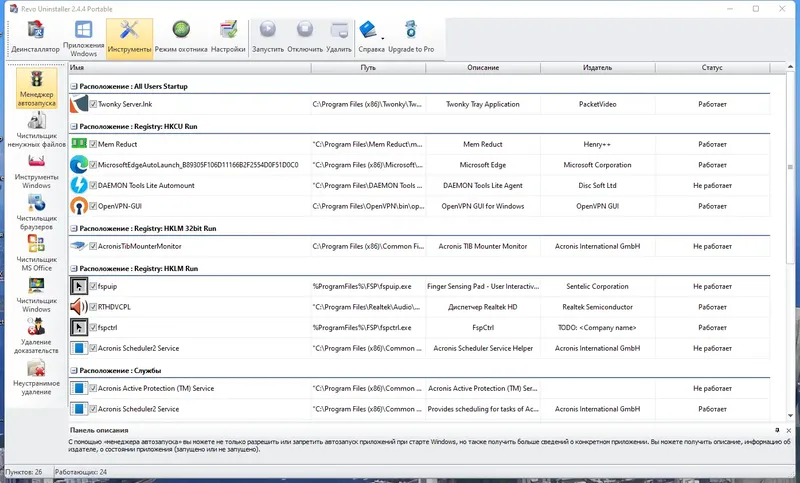Toggle AcronisTibMounterMonitor checkbox
The image size is (800, 483).
[93, 246]
